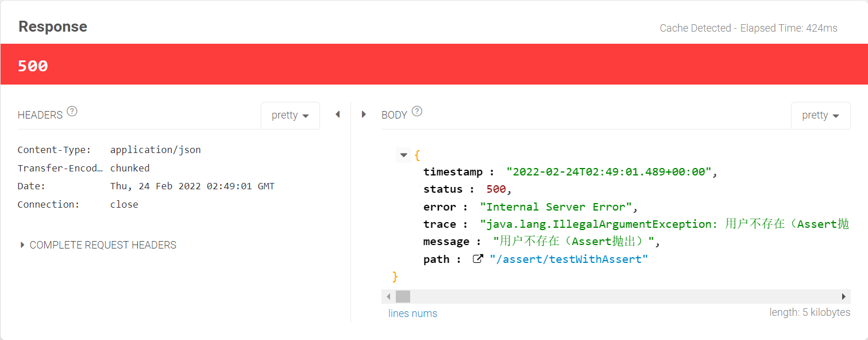Select the Internal Server Error value
Image resolution: width=868 pixels, height=340 pixels.
point(561,206)
